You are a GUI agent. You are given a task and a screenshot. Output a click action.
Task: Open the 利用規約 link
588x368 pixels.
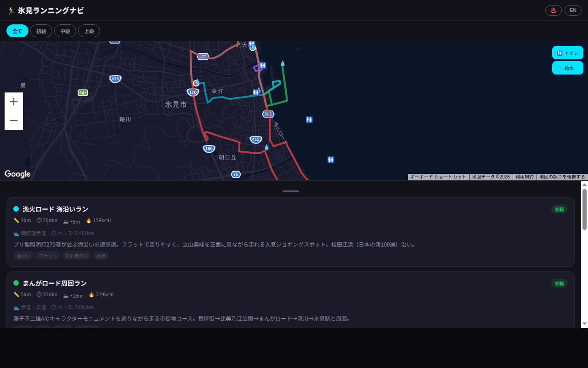(524, 177)
